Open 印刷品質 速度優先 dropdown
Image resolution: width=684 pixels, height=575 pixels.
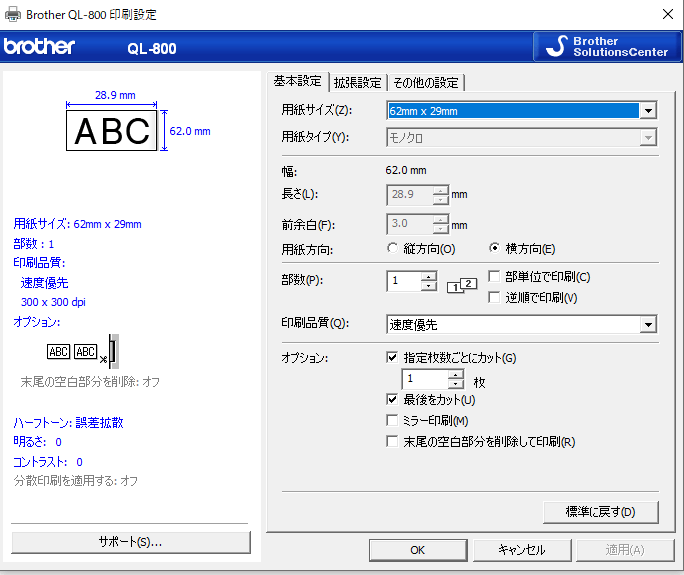(x=521, y=325)
